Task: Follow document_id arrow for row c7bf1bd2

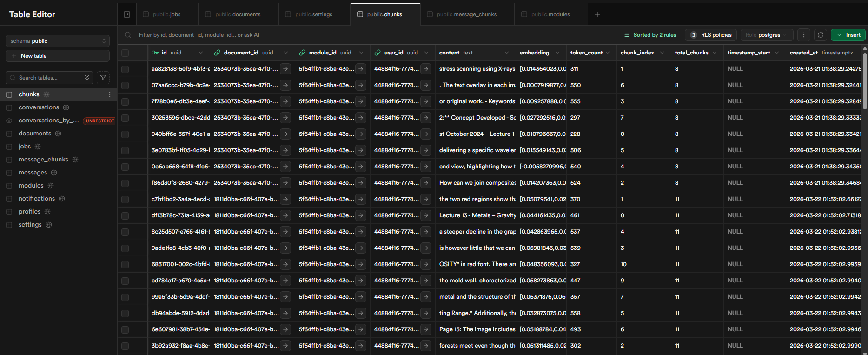Action: (x=286, y=199)
